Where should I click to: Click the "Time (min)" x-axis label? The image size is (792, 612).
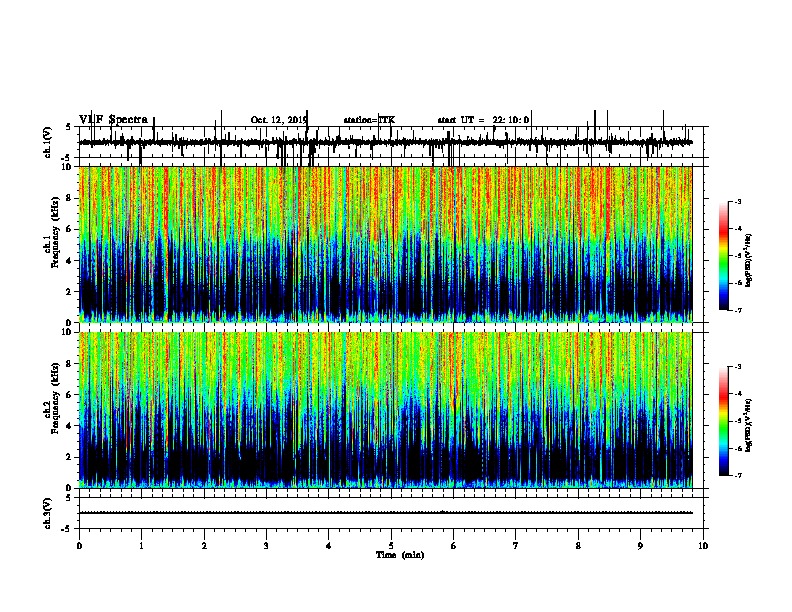(x=400, y=555)
